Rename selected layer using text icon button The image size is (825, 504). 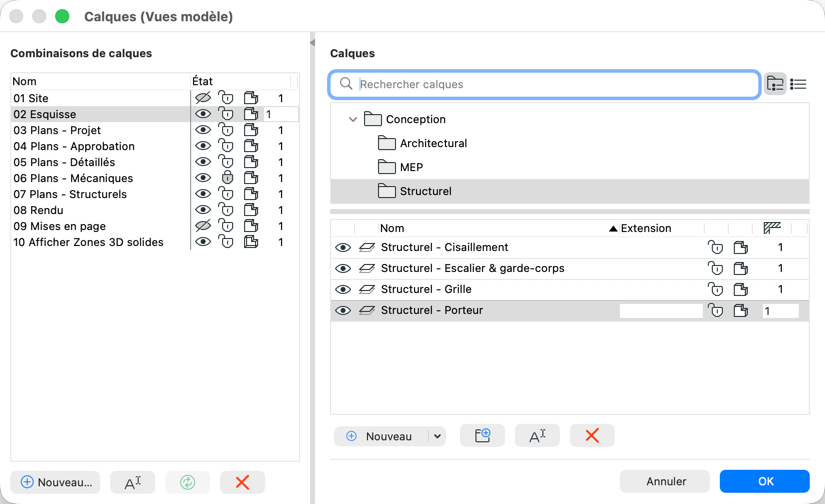(537, 436)
